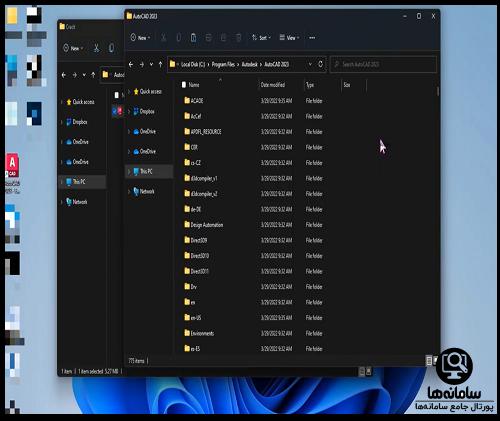Sort by the Date modified column header
This screenshot has width=500, height=421.
click(x=273, y=85)
